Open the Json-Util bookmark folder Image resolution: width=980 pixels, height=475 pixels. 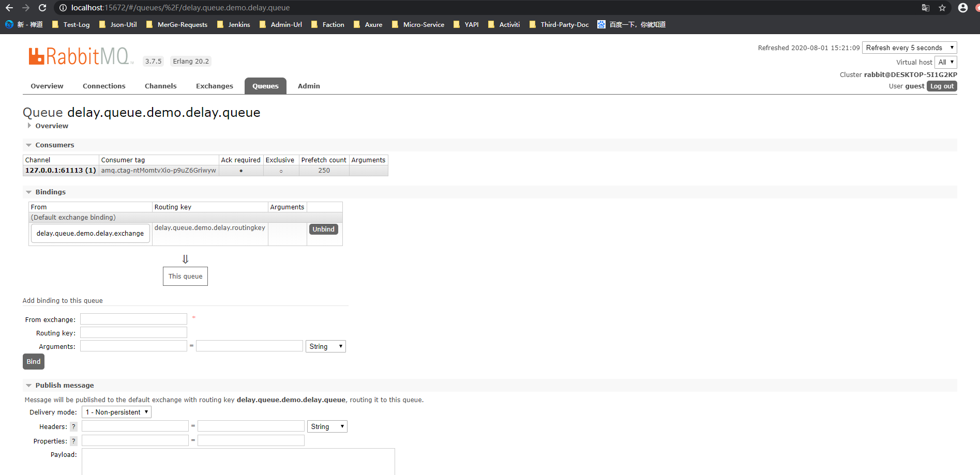point(118,24)
